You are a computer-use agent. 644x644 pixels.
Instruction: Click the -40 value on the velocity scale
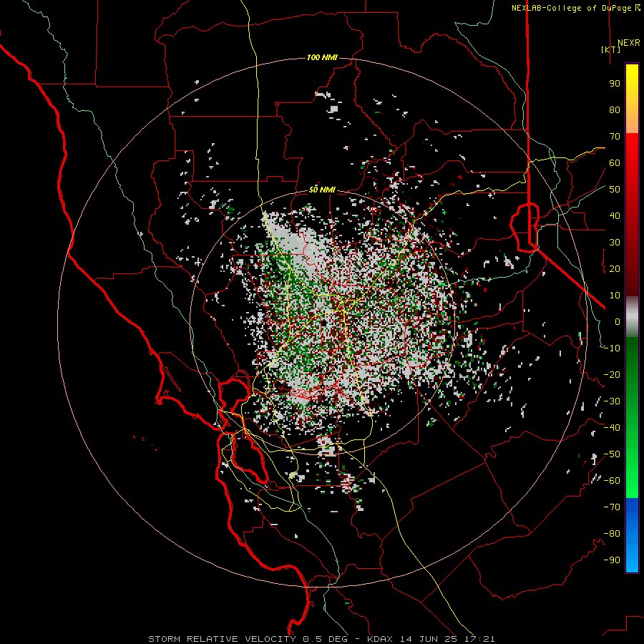pos(612,428)
